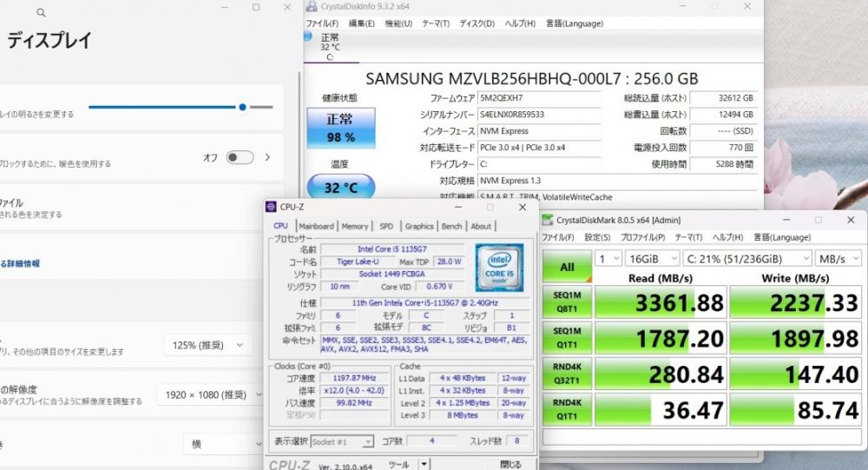This screenshot has height=470, width=868.
Task: Open the 機能(U) menu in CrystalDiskInfo
Action: [x=398, y=23]
